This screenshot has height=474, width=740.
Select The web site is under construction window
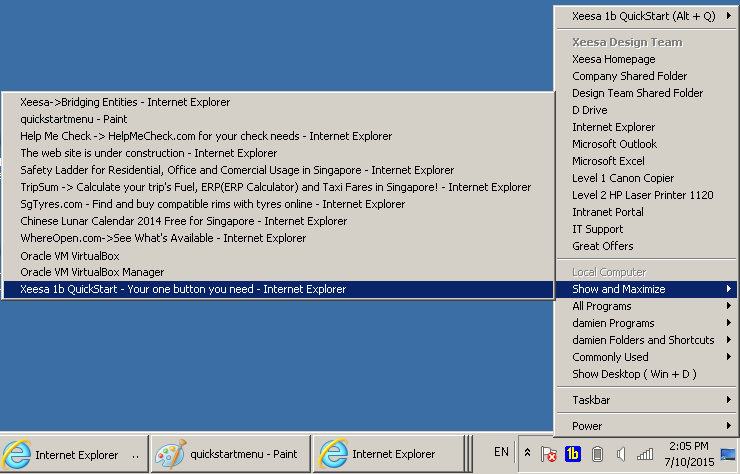[x=278, y=153]
